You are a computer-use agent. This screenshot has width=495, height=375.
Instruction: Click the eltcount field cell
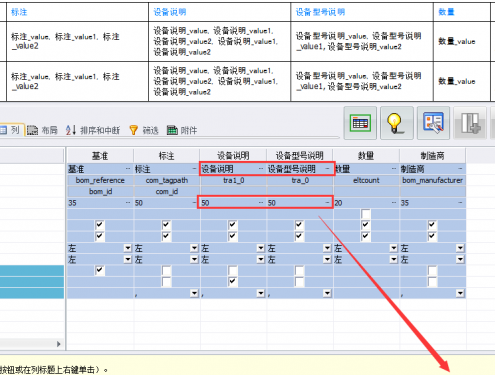pos(366,180)
